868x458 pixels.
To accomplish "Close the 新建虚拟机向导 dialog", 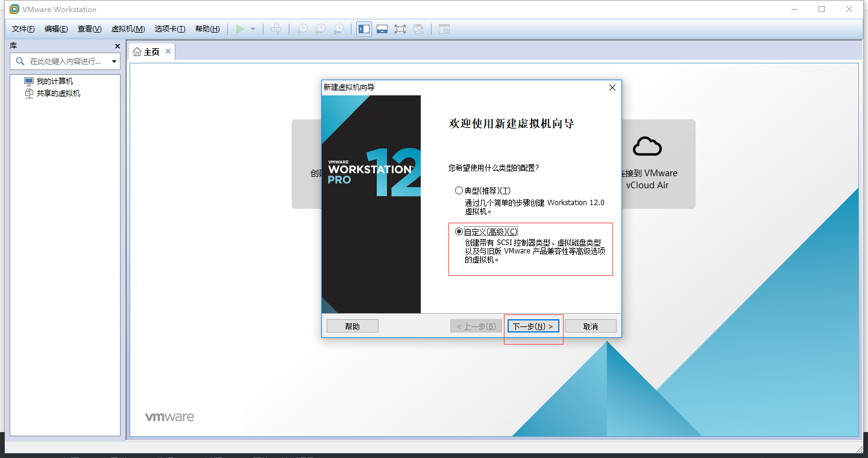I will pos(612,87).
